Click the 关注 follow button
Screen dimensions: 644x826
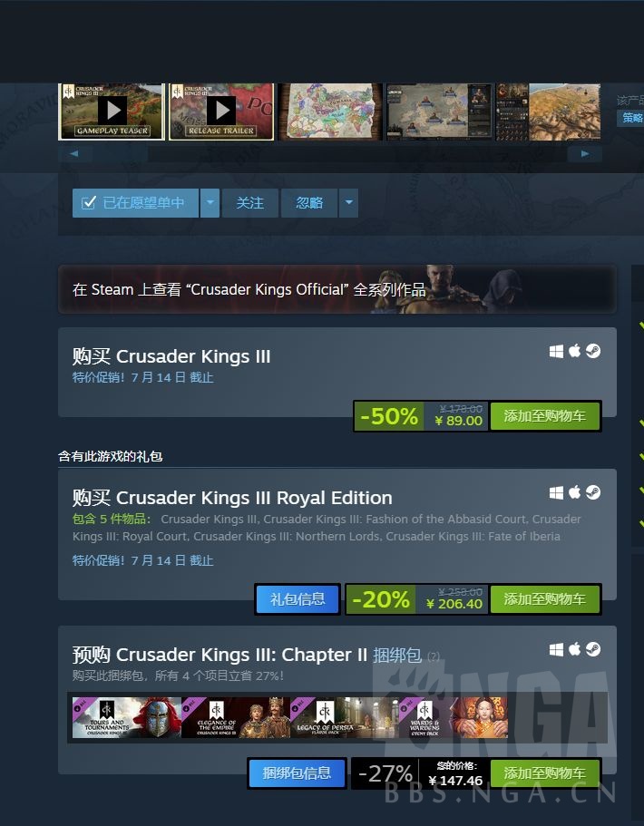(x=249, y=203)
